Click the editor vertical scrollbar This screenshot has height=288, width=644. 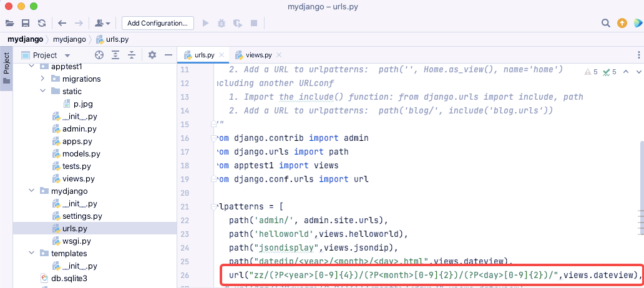click(x=641, y=189)
